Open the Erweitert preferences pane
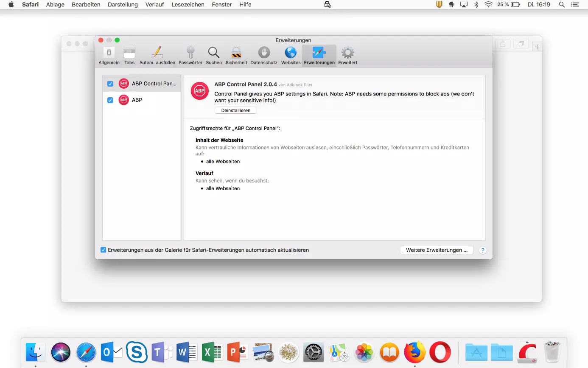The image size is (588, 368). tap(348, 56)
